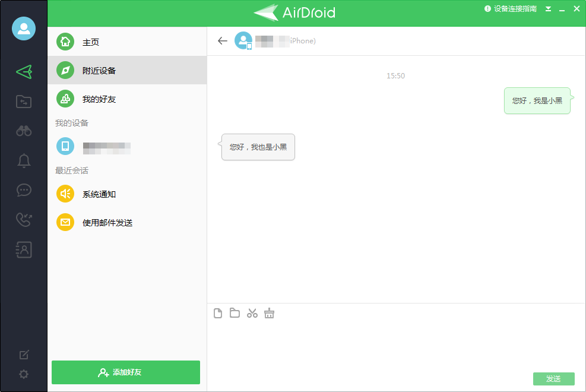Screen dimensions: 586x392
Task: Select the green nearby-transfer arrow icon
Action: tap(24, 71)
